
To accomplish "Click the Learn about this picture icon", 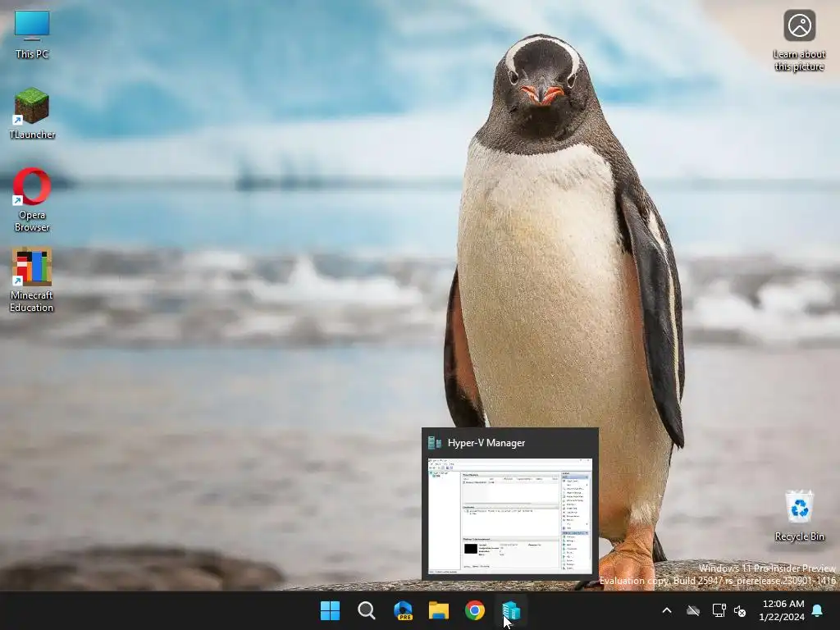I will pyautogui.click(x=799, y=41).
